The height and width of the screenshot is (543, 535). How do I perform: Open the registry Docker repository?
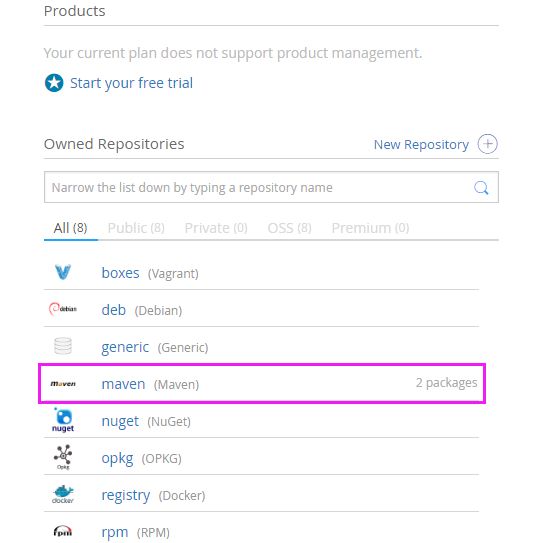click(x=126, y=495)
